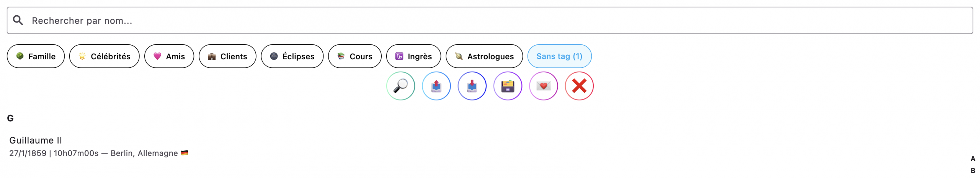The height and width of the screenshot is (178, 980).
Task: Click the magnifying glass round button
Action: click(400, 86)
